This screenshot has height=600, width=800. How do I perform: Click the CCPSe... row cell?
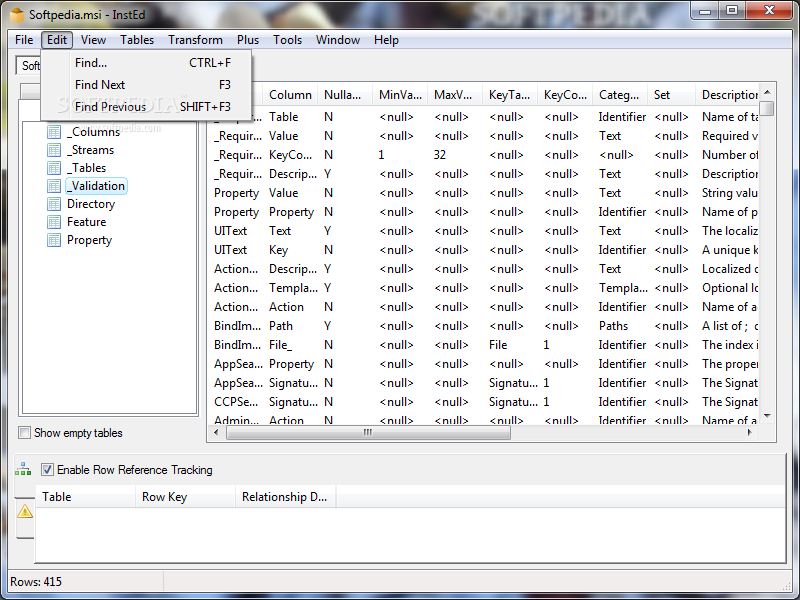236,402
